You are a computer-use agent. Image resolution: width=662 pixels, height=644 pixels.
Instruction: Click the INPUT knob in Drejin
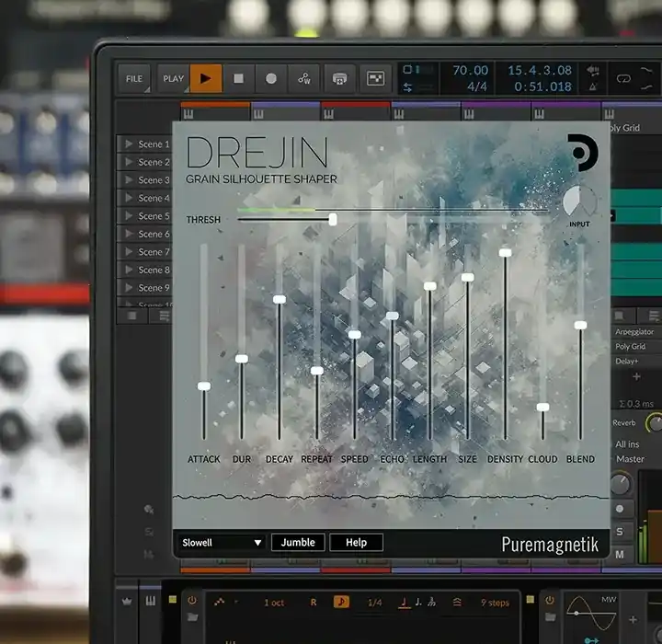tap(579, 201)
